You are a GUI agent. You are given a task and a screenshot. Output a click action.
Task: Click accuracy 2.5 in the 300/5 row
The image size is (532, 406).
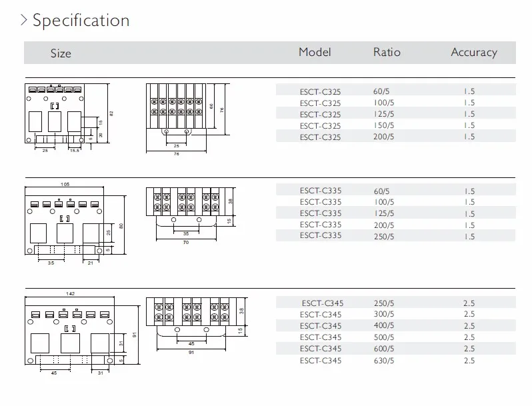pyautogui.click(x=469, y=314)
